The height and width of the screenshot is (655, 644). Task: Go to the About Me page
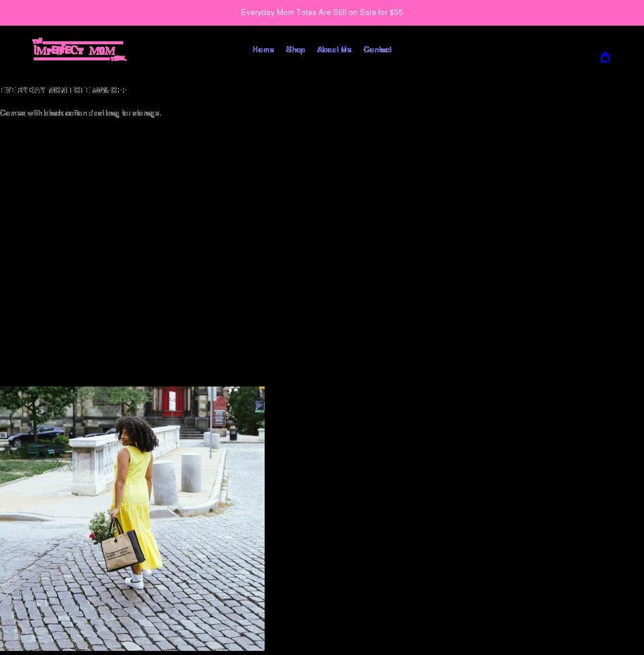pyautogui.click(x=333, y=49)
